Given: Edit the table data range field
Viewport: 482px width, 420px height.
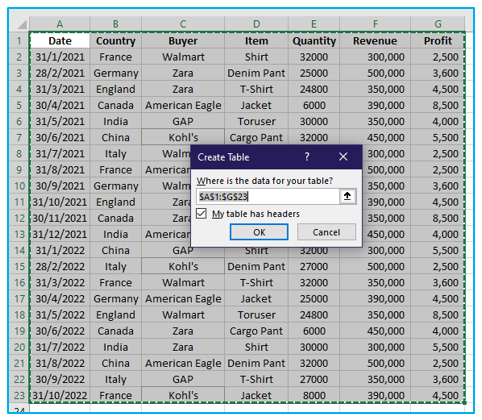Looking at the screenshot, I should [268, 196].
